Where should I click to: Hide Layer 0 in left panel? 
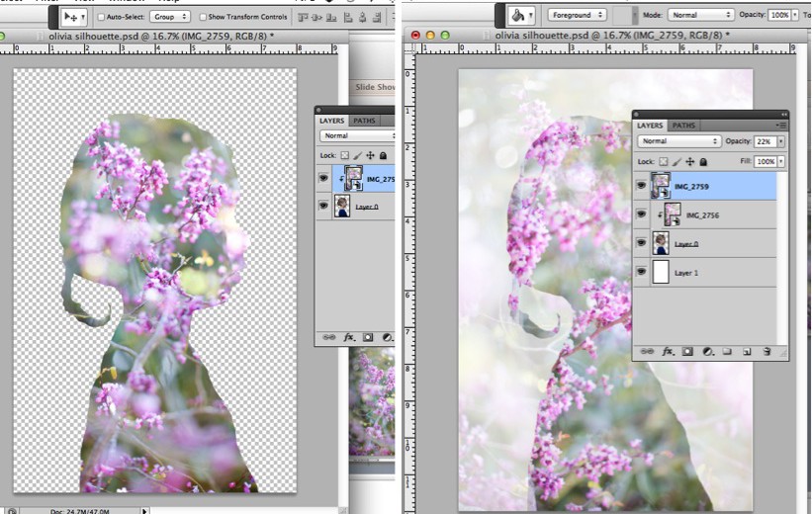[x=323, y=206]
